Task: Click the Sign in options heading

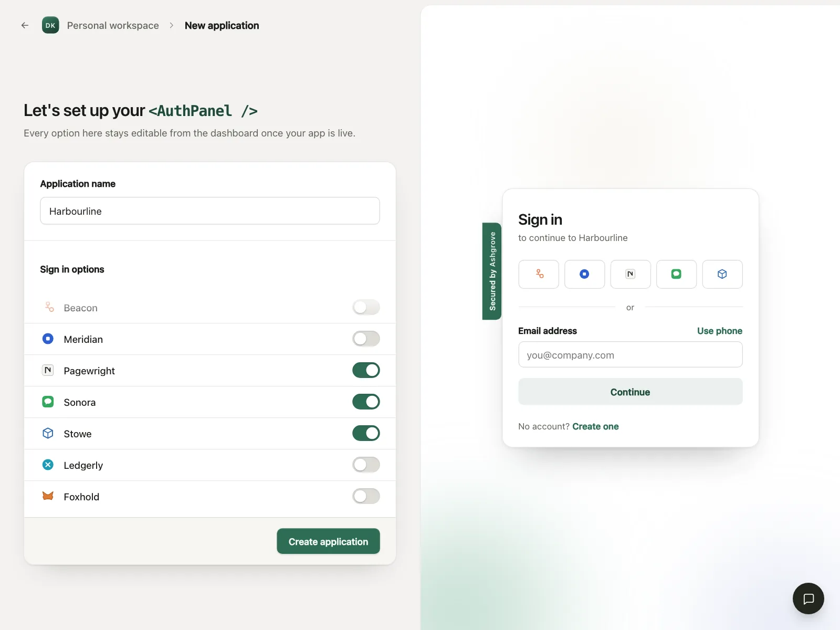Action: click(72, 269)
